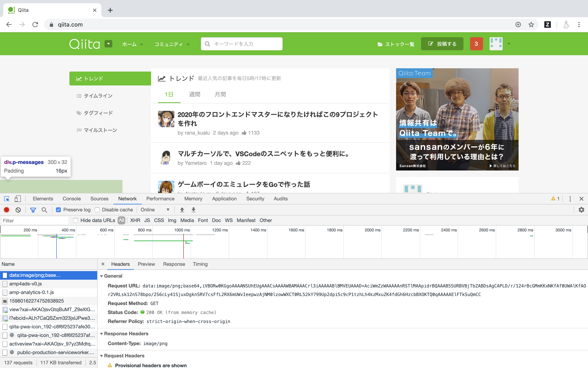Toggle the network filter funnel icon
The image size is (588, 368).
pyautogui.click(x=33, y=210)
